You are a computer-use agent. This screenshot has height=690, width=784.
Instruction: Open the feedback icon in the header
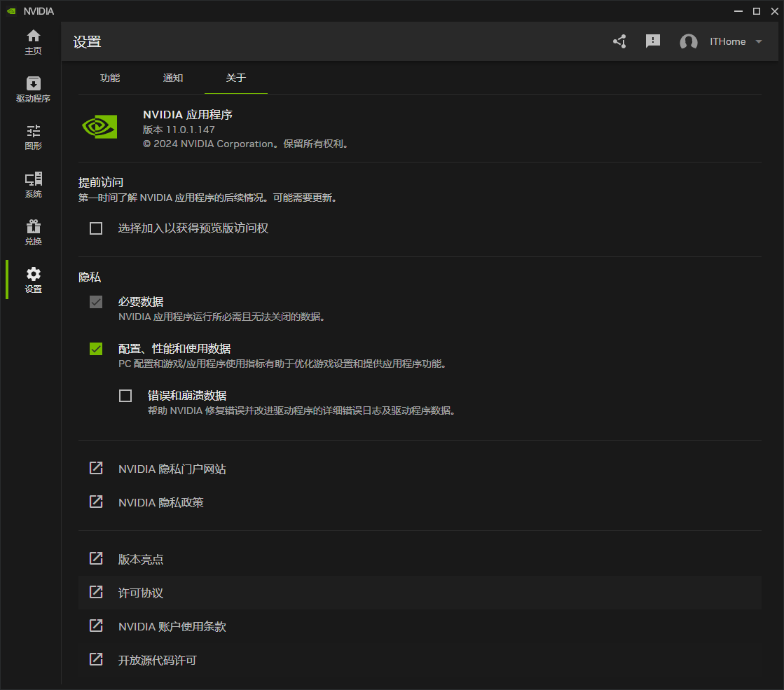(x=653, y=41)
